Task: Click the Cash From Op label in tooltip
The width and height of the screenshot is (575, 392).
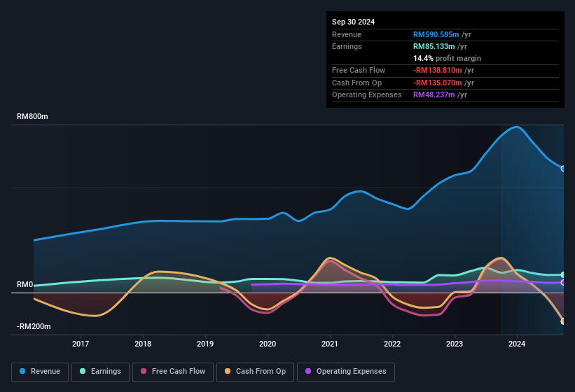Action: click(x=356, y=83)
